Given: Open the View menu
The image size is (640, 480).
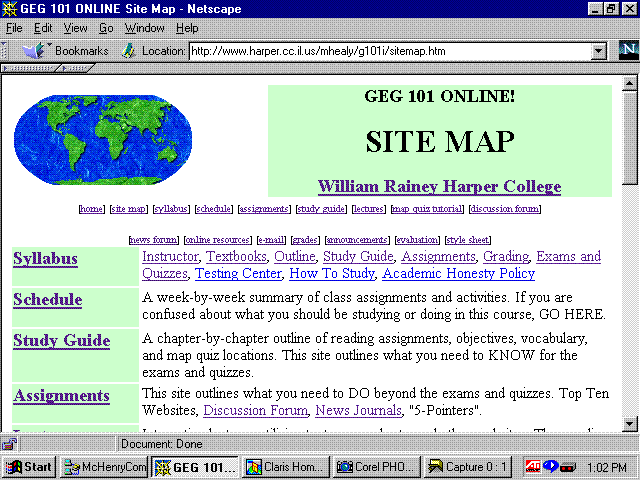Looking at the screenshot, I should pyautogui.click(x=75, y=28).
